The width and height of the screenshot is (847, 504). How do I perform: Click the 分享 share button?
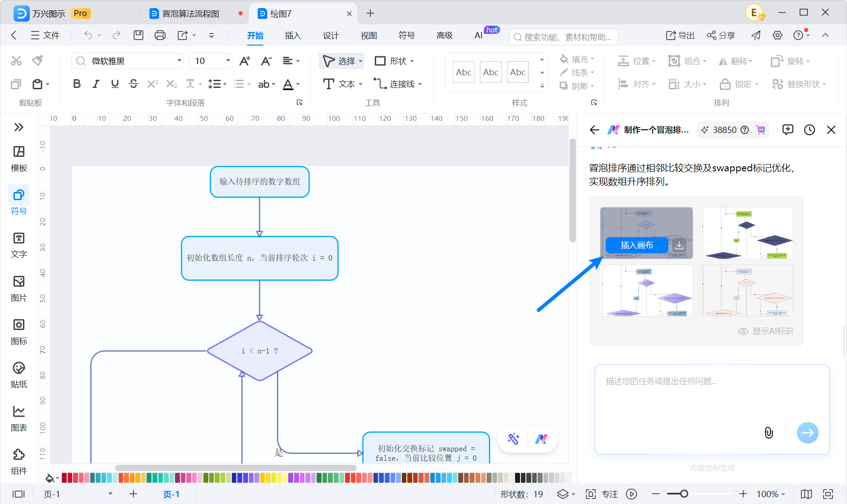(721, 35)
